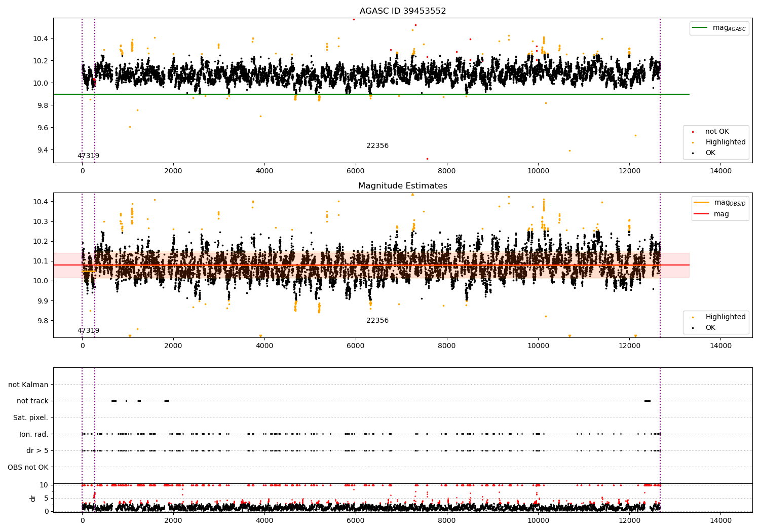Viewport: 760px width, 532px height.
Task: Click the 9.8 tick label of Magnitude Estimates
Action: point(43,321)
